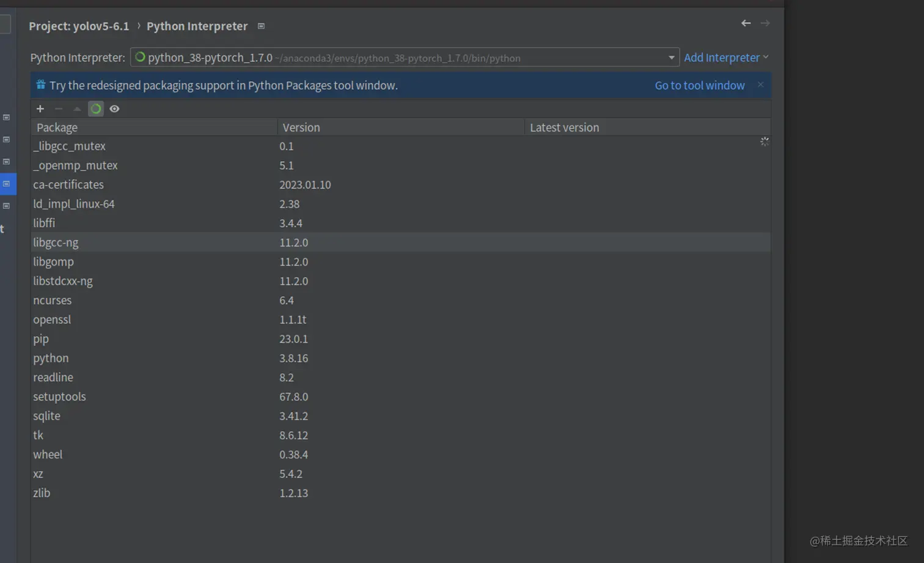Sort by the Version column header
This screenshot has width=924, height=563.
401,127
